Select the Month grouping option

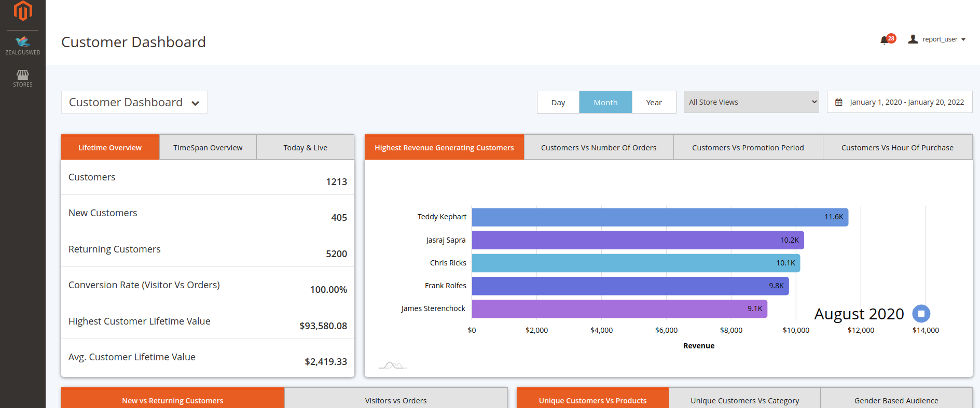pos(605,102)
